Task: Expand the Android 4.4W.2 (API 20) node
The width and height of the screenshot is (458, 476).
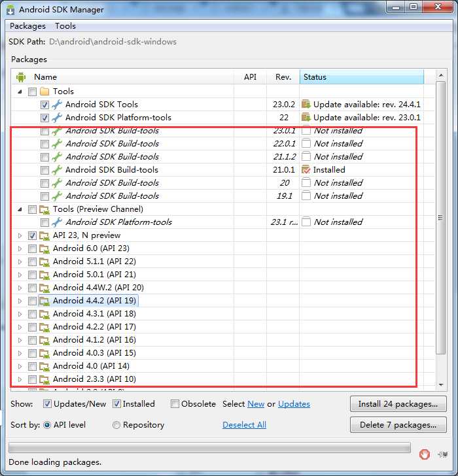Action: pos(20,288)
